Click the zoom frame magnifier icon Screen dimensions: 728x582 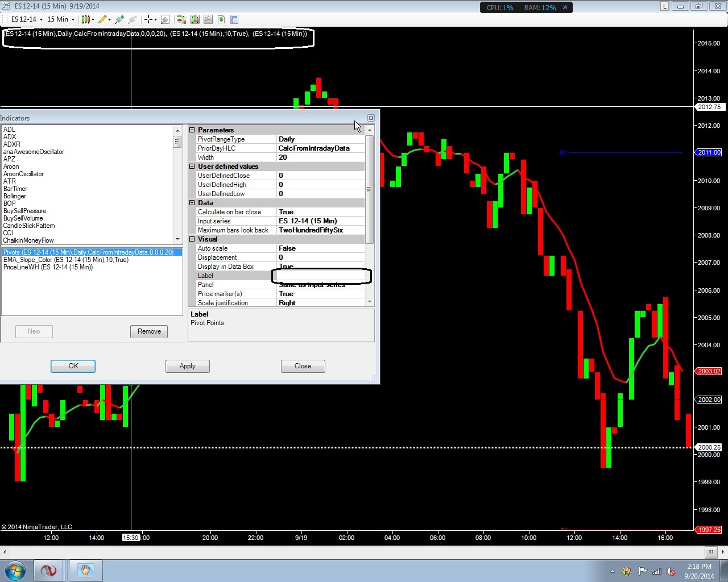coord(165,19)
